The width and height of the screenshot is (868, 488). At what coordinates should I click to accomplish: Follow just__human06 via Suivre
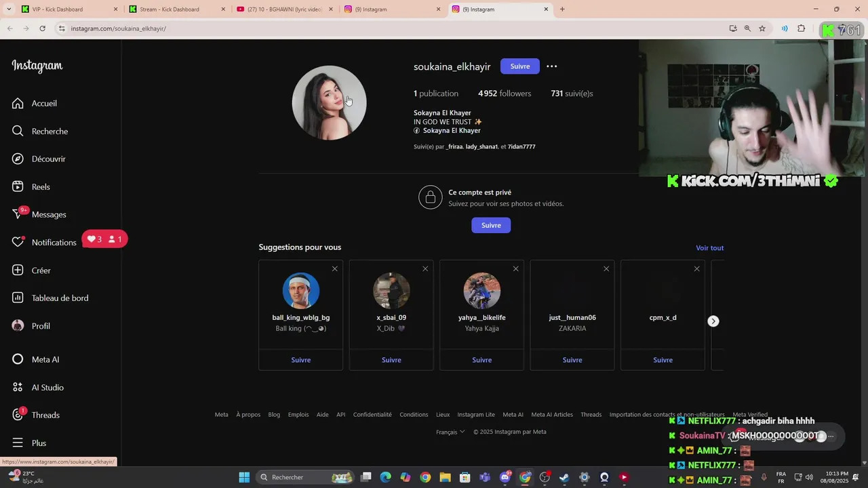click(x=572, y=360)
